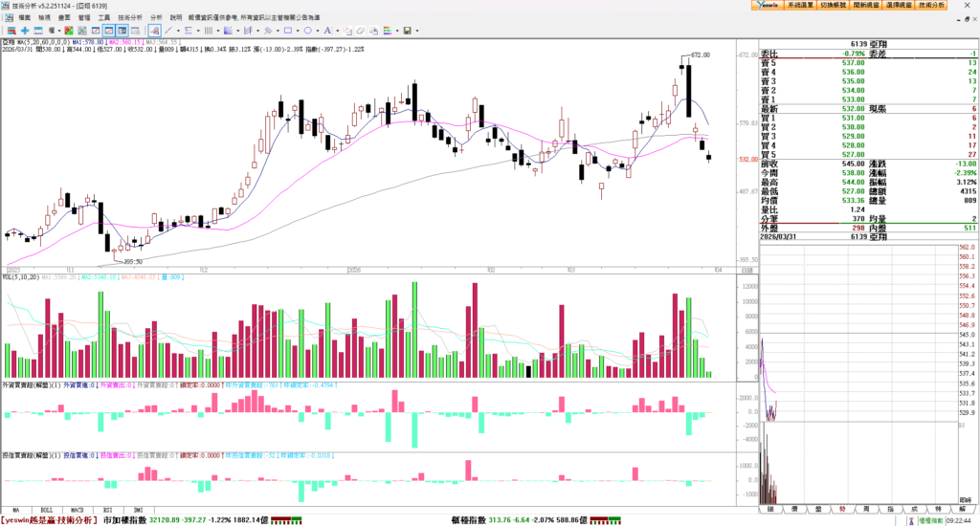Switch to the RSI indicator tab
Image resolution: width=980 pixels, height=526 pixels.
(108, 511)
